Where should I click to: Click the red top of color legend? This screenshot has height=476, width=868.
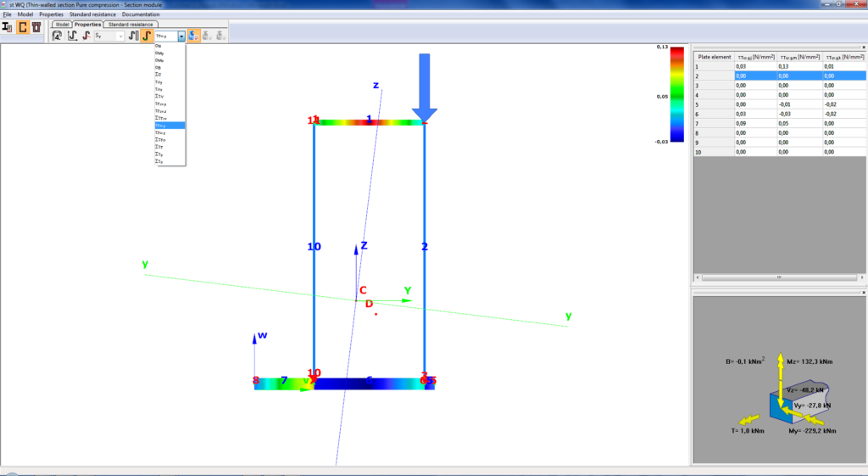point(677,52)
